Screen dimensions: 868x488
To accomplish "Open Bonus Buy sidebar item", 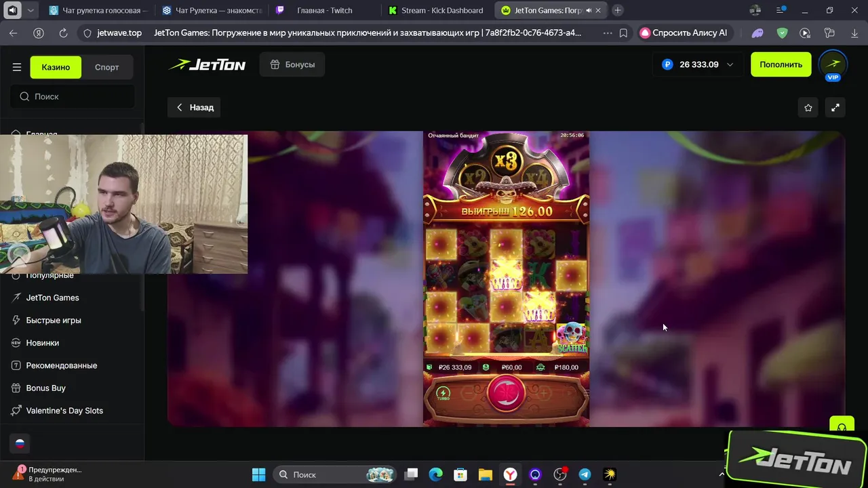I will tap(45, 388).
